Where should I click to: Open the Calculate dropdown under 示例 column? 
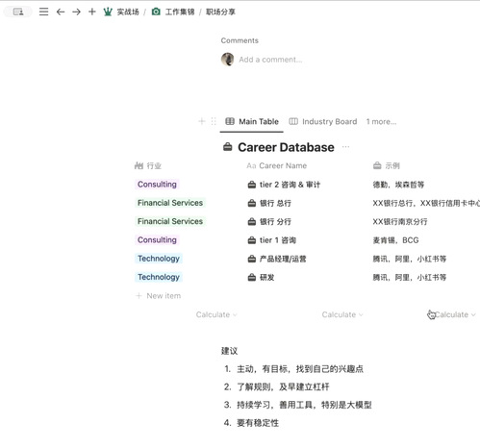click(x=455, y=314)
